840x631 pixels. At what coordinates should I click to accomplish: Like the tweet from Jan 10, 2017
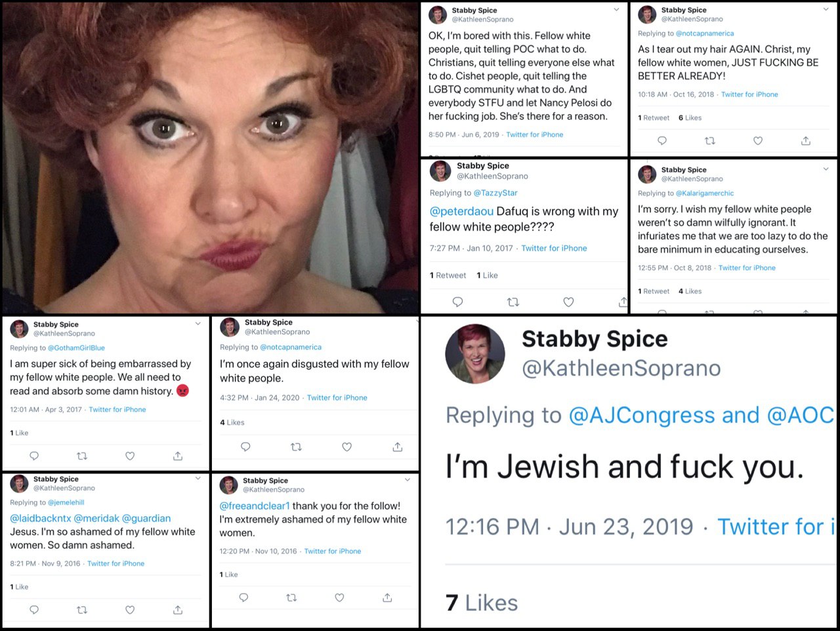click(568, 302)
